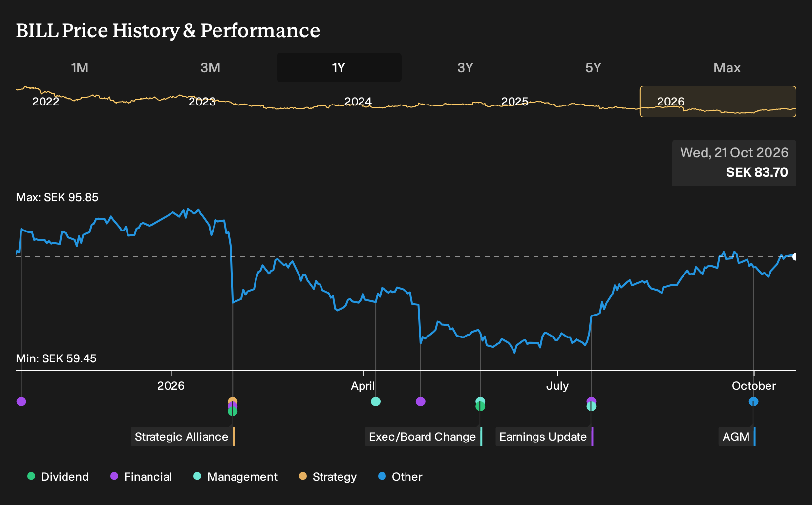812x505 pixels.
Task: Toggle the Strategy legend filter
Action: [x=328, y=477]
